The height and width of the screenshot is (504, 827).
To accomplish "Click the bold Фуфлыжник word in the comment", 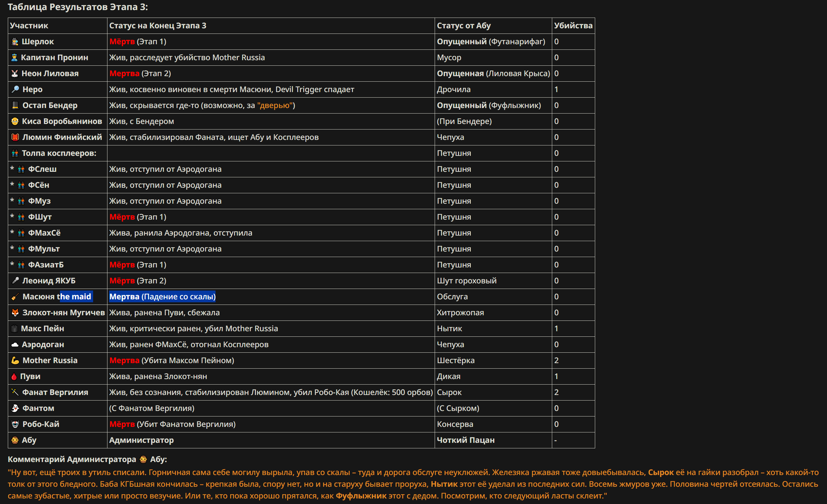I will (361, 496).
